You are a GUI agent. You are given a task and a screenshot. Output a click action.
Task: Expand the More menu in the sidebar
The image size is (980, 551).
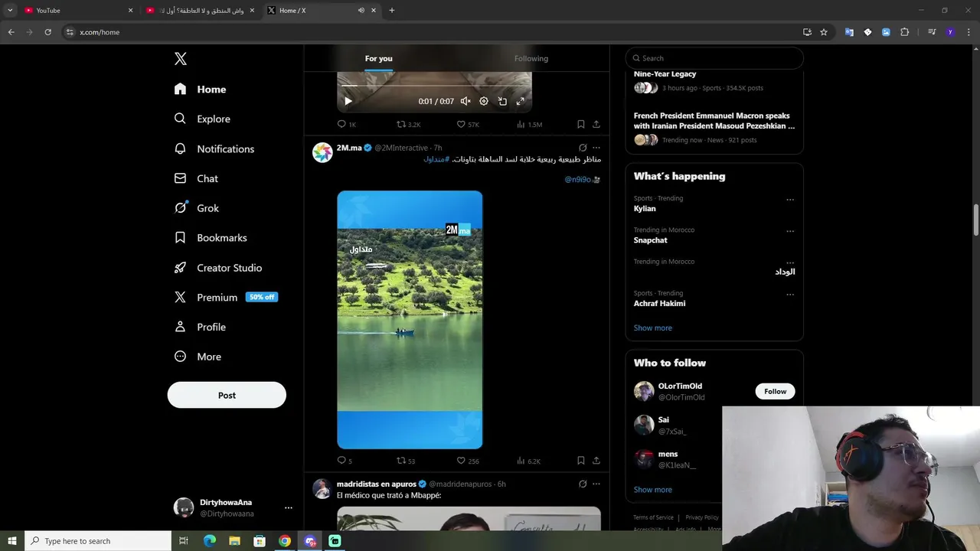point(197,357)
